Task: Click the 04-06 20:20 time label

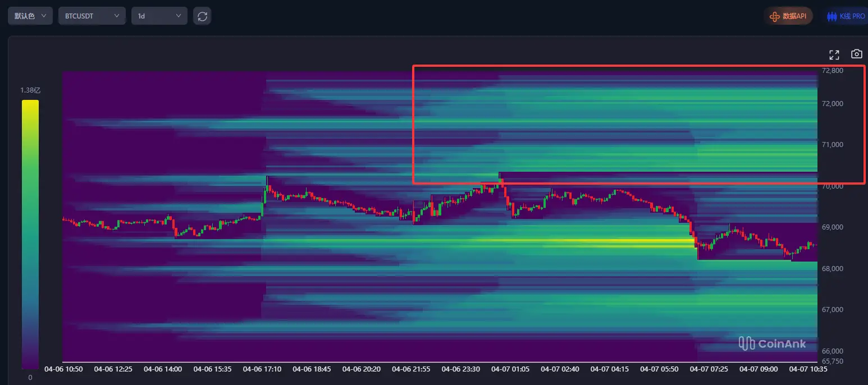Action: (x=362, y=369)
